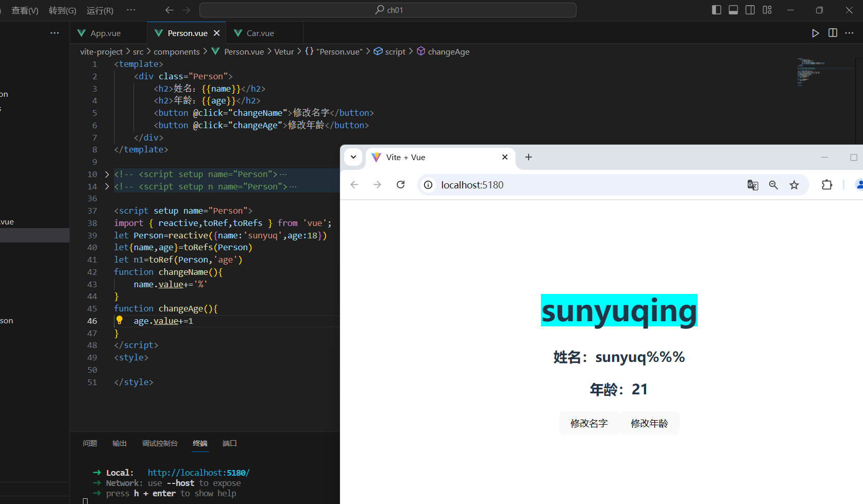Expand the folded comment at line 10
Viewport: 863px width, 504px height.
107,175
